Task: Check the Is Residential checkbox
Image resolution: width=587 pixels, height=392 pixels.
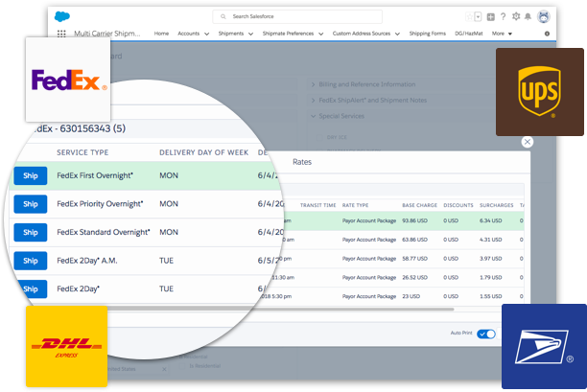Action: (182, 366)
